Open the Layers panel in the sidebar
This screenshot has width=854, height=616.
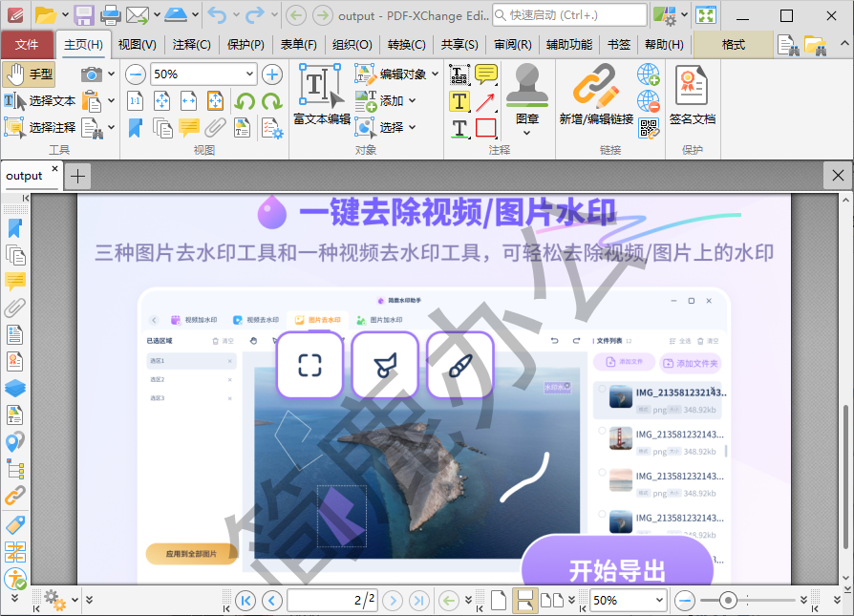[x=15, y=389]
